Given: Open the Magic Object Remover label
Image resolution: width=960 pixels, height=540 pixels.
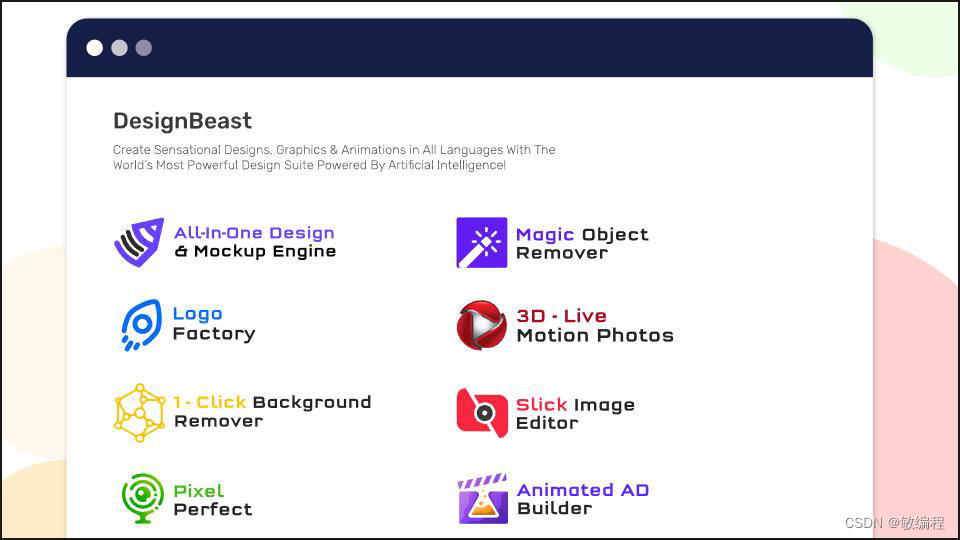Looking at the screenshot, I should click(x=582, y=244).
